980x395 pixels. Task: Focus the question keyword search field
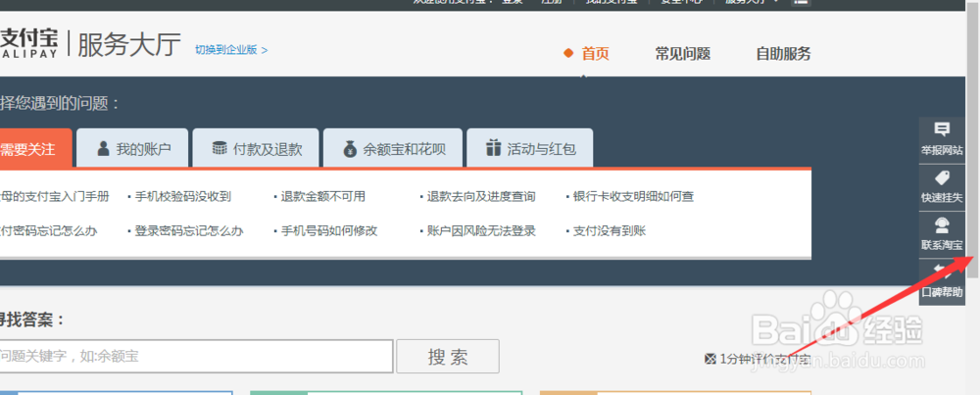pos(196,356)
